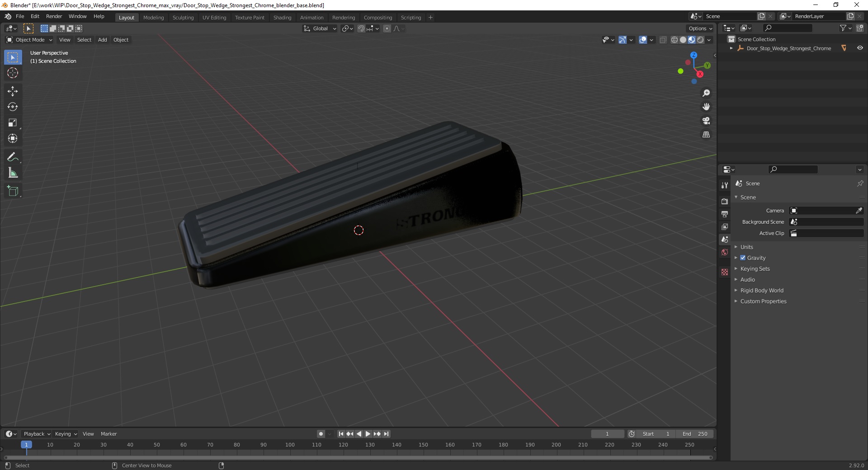Activate the Rotate tool
Image resolution: width=868 pixels, height=470 pixels.
click(13, 107)
